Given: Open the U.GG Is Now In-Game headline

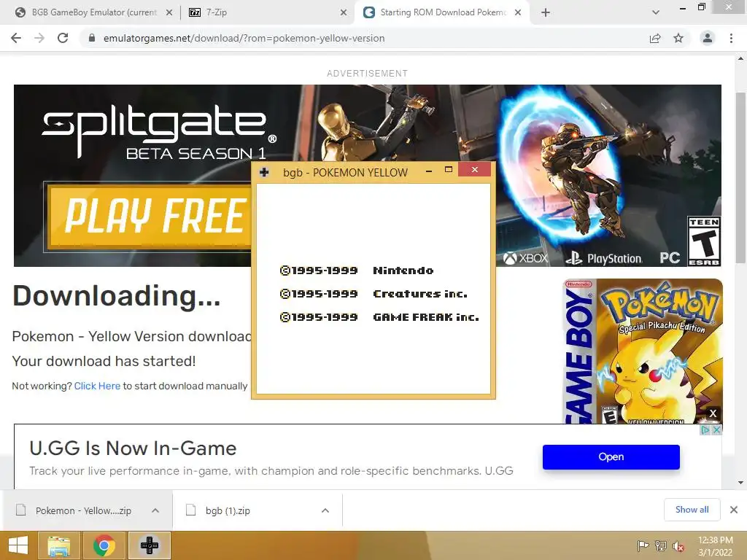Looking at the screenshot, I should click(133, 448).
